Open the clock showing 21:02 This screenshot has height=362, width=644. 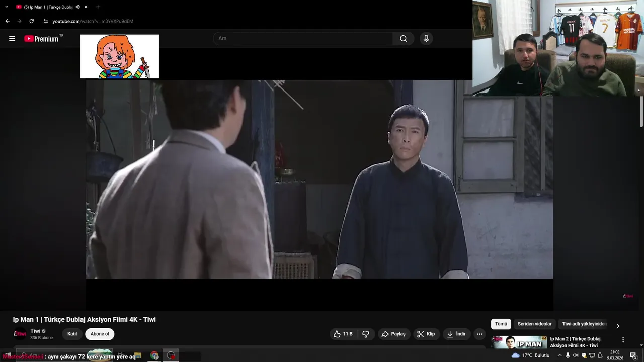click(x=615, y=355)
